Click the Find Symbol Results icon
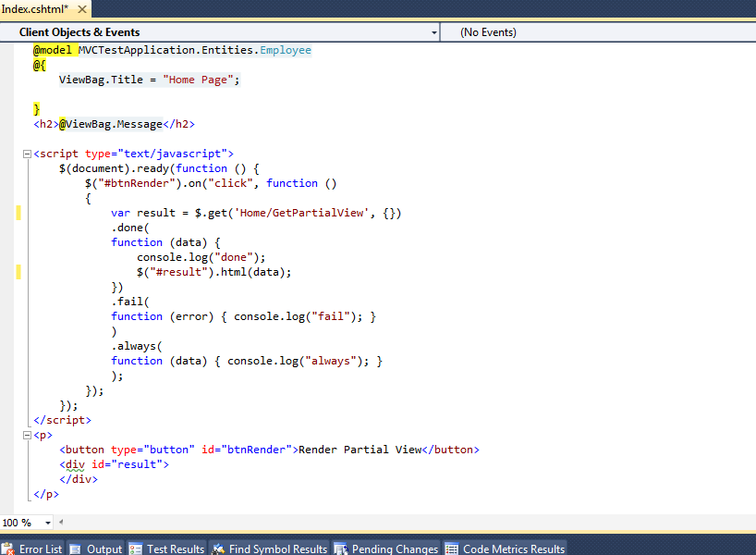Image resolution: width=756 pixels, height=555 pixels. pos(218,549)
